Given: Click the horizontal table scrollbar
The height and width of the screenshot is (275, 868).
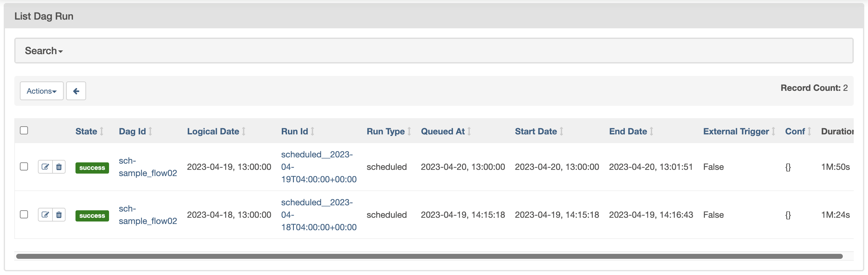Looking at the screenshot, I should click(429, 256).
